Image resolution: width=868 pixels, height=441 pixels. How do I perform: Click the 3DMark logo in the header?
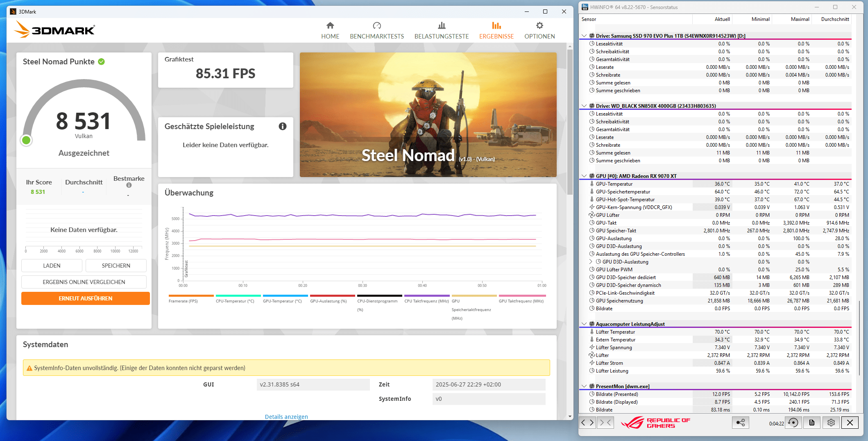54,30
